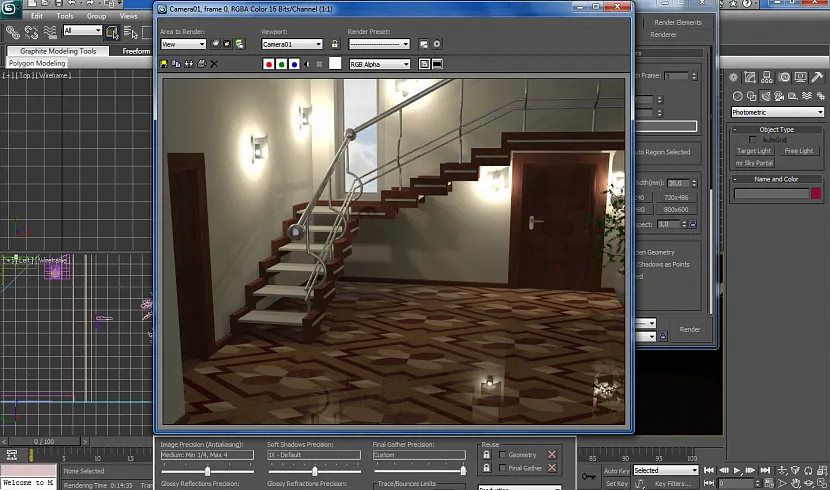830x490 pixels.
Task: Enable the Reuse Geometry checkbox
Action: (x=502, y=455)
